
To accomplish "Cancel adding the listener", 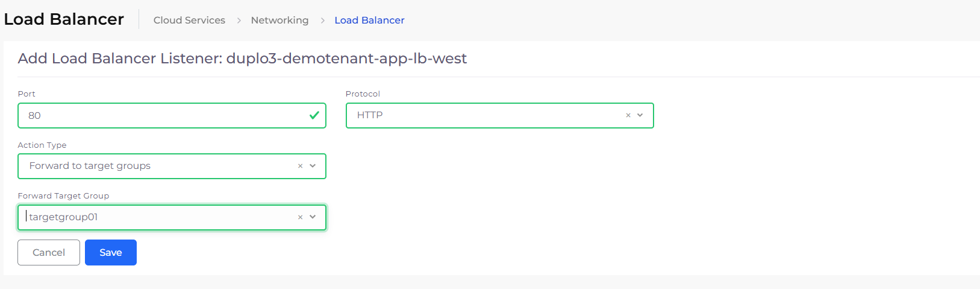I will click(49, 252).
